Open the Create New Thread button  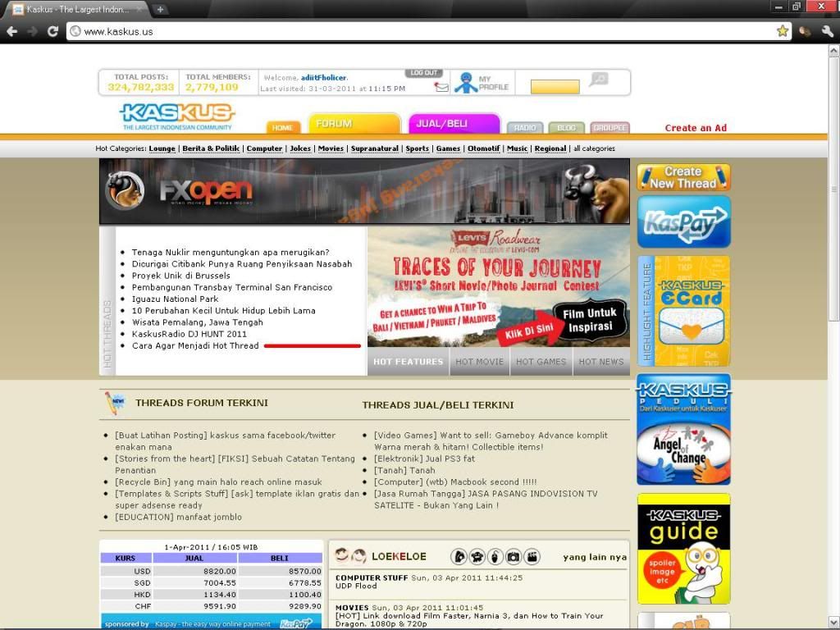(683, 177)
